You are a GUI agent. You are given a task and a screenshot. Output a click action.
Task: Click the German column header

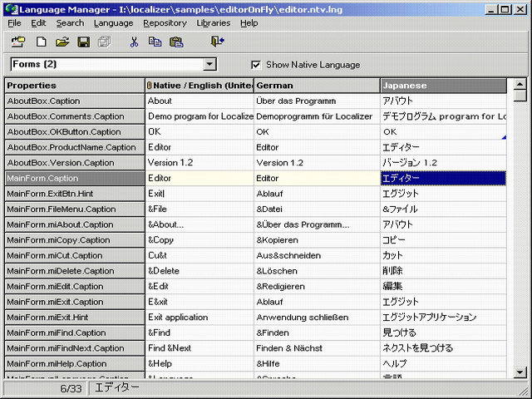click(317, 85)
